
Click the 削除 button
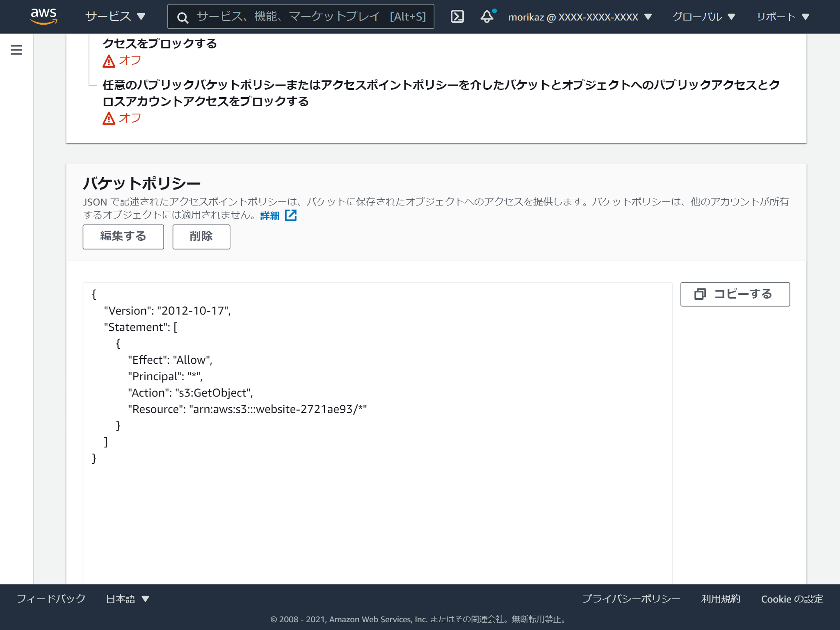pos(201,237)
